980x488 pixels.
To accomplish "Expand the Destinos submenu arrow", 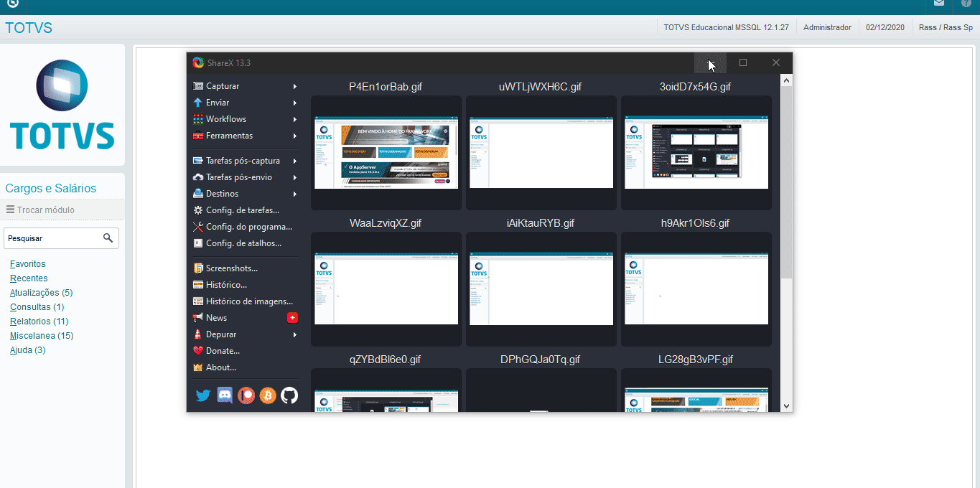I will click(295, 194).
